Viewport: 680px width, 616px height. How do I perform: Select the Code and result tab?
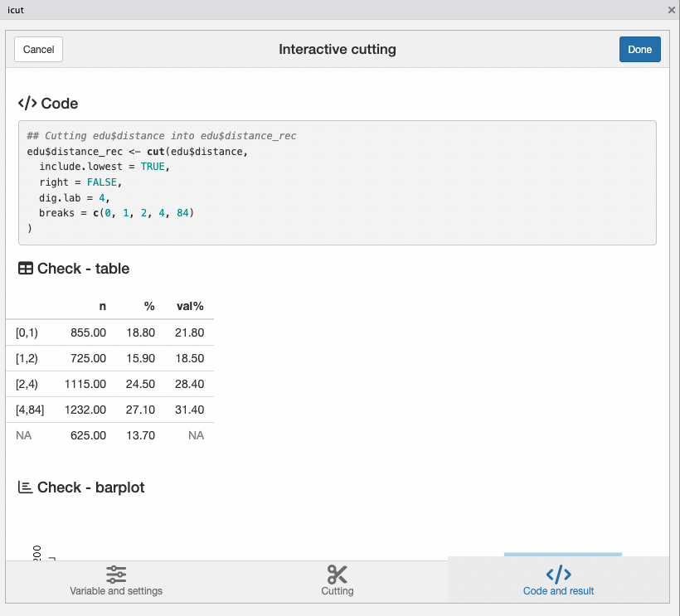tap(557, 580)
